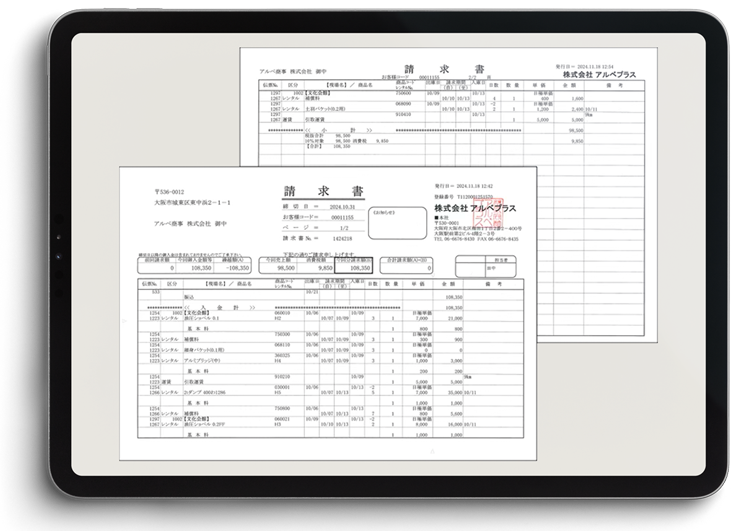This screenshot has height=531, width=734.
Task: Click the address 大阪市城東区東中浜2-1-1
Action: pyautogui.click(x=192, y=203)
